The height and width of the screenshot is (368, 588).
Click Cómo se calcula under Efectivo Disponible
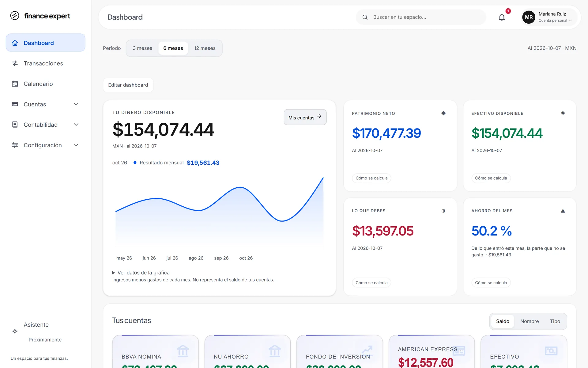tap(491, 178)
